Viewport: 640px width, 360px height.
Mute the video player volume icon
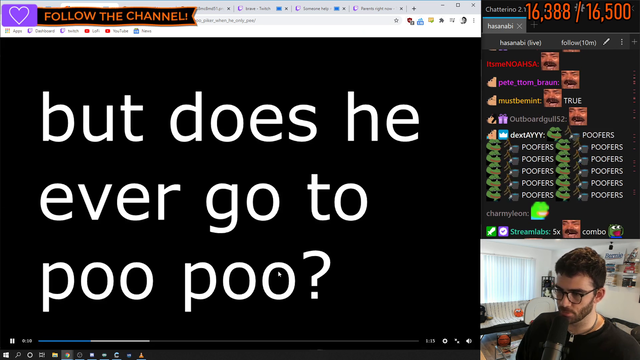(x=469, y=341)
